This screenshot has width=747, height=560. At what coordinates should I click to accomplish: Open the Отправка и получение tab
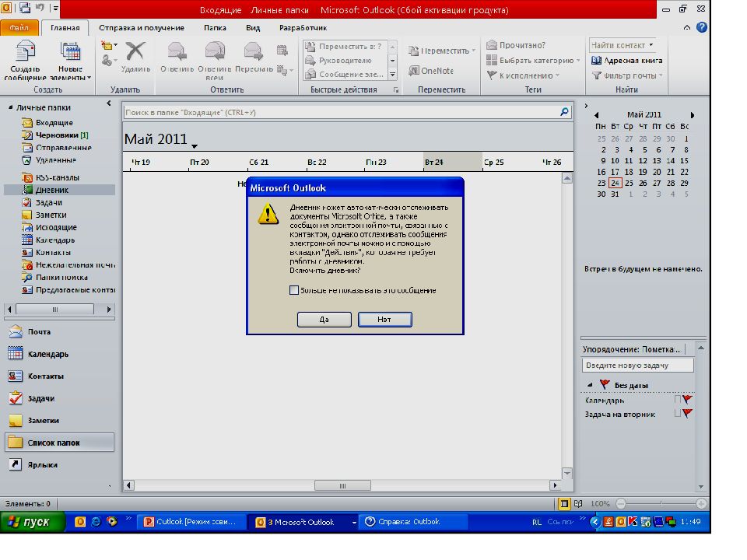point(142,28)
